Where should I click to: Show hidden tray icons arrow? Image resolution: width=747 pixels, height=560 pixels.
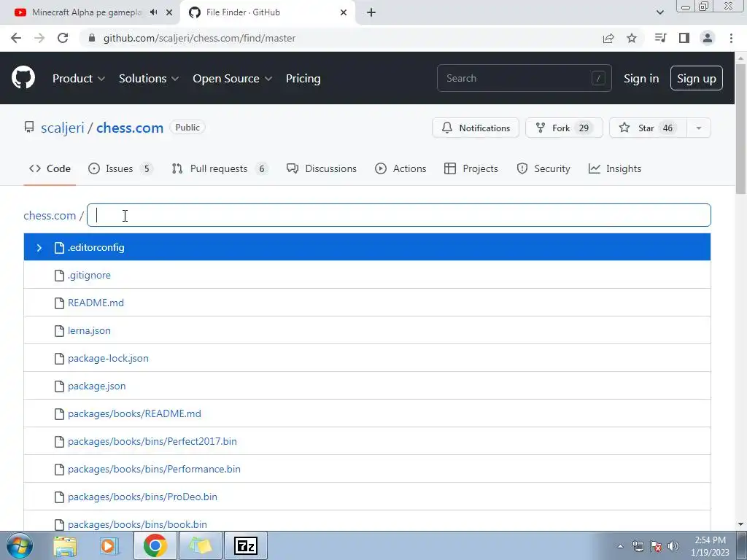point(620,546)
